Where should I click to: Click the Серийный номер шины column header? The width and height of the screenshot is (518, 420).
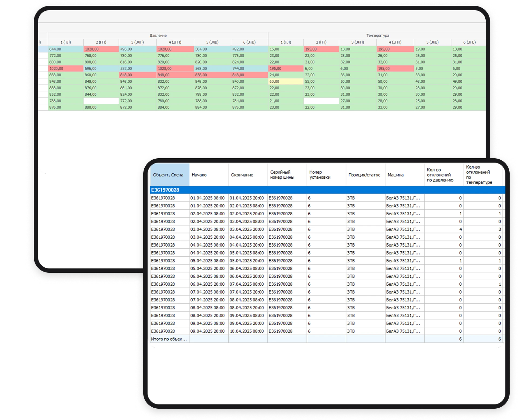tap(287, 175)
